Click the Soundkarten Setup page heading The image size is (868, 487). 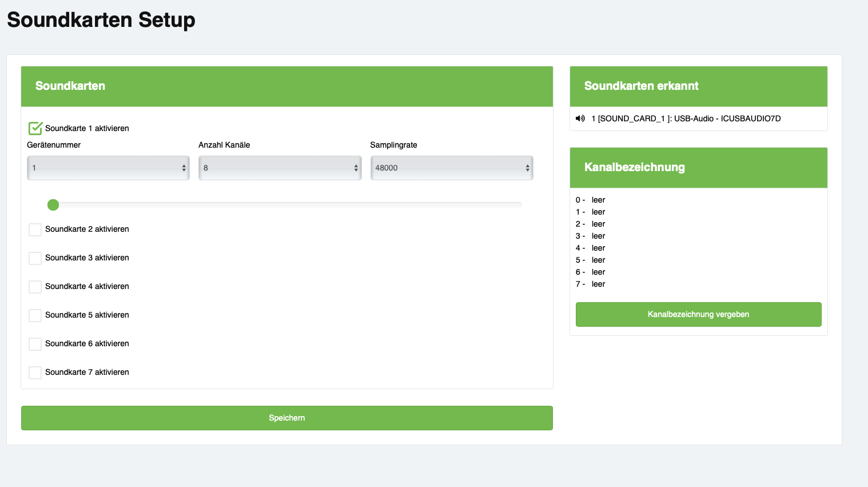click(101, 19)
